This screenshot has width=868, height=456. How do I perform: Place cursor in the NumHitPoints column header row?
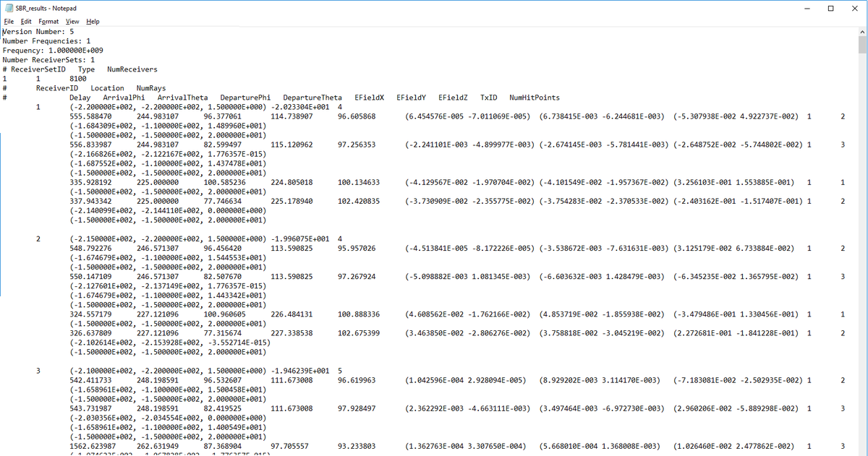point(535,97)
